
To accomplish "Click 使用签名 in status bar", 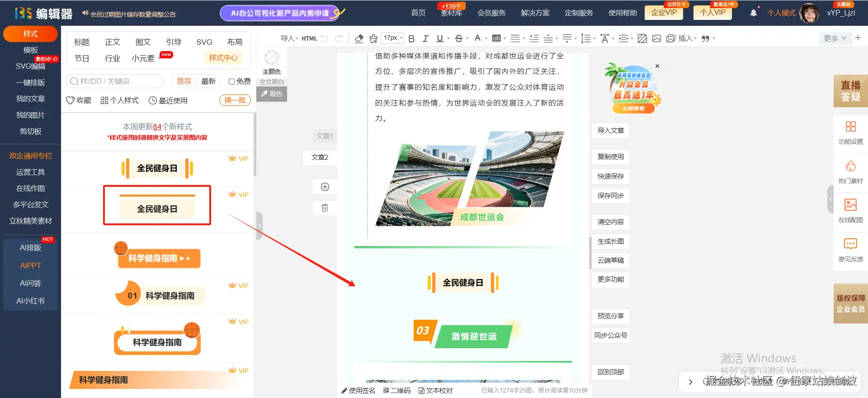I will [x=359, y=390].
